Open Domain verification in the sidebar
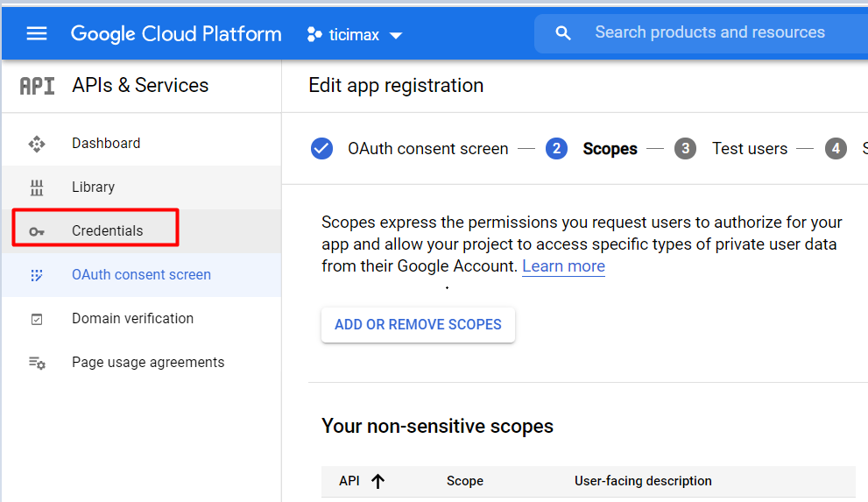 point(133,318)
